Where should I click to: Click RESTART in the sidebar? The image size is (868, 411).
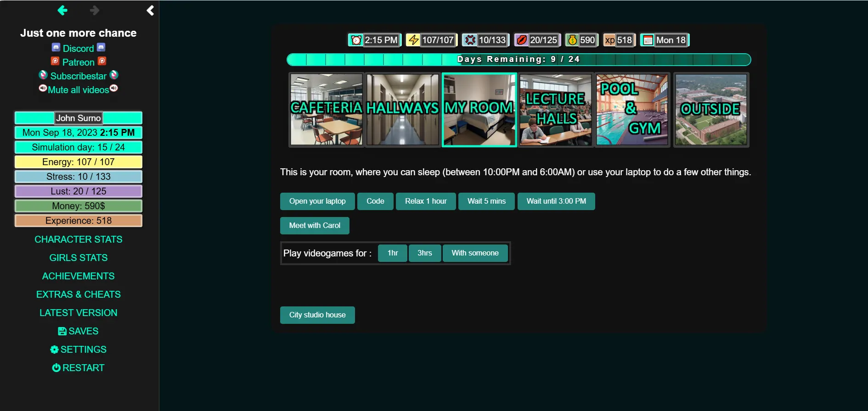[79, 368]
